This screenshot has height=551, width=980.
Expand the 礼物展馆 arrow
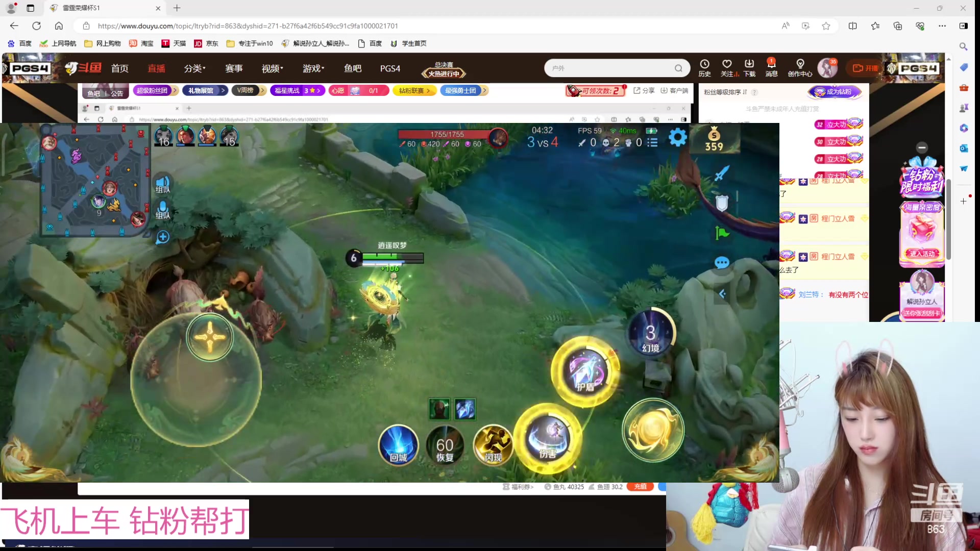(223, 90)
